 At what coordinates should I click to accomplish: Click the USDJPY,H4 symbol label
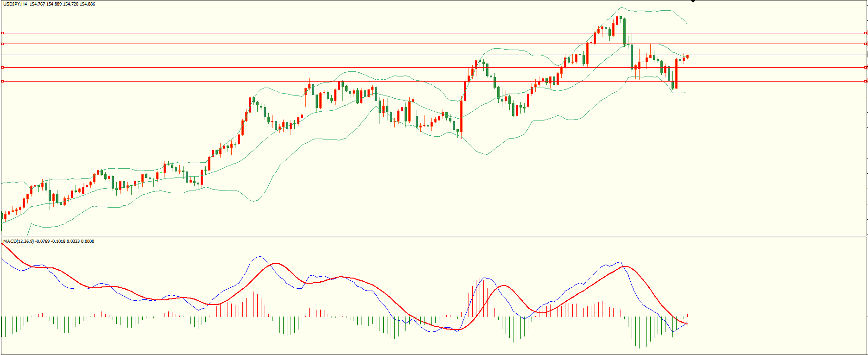click(x=15, y=4)
